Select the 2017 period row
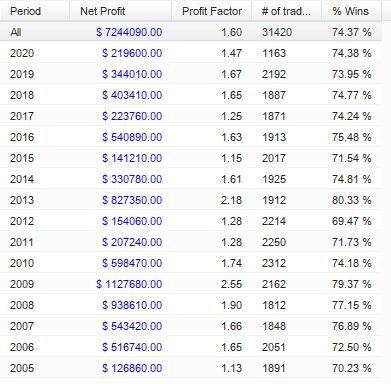The width and height of the screenshot is (391, 384). [x=191, y=116]
